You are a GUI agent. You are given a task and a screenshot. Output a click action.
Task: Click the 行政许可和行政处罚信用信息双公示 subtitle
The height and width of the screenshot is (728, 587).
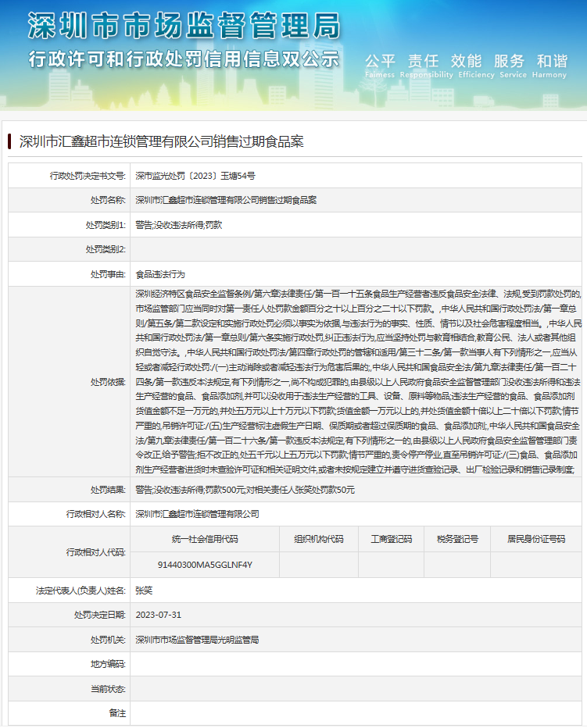184,59
